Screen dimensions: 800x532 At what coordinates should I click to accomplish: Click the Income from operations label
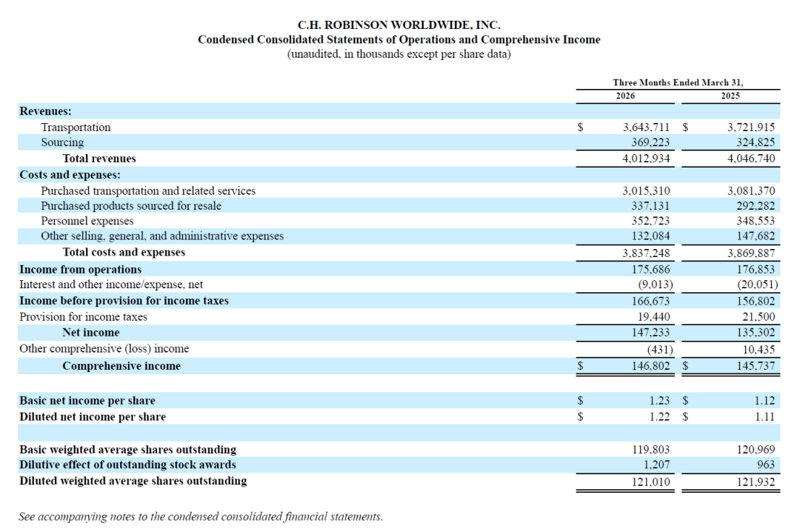tap(80, 269)
